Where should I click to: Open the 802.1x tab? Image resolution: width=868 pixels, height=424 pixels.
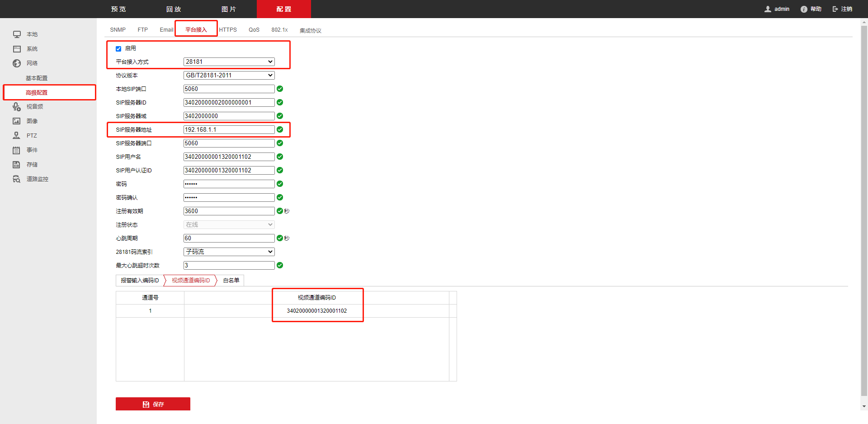point(279,30)
